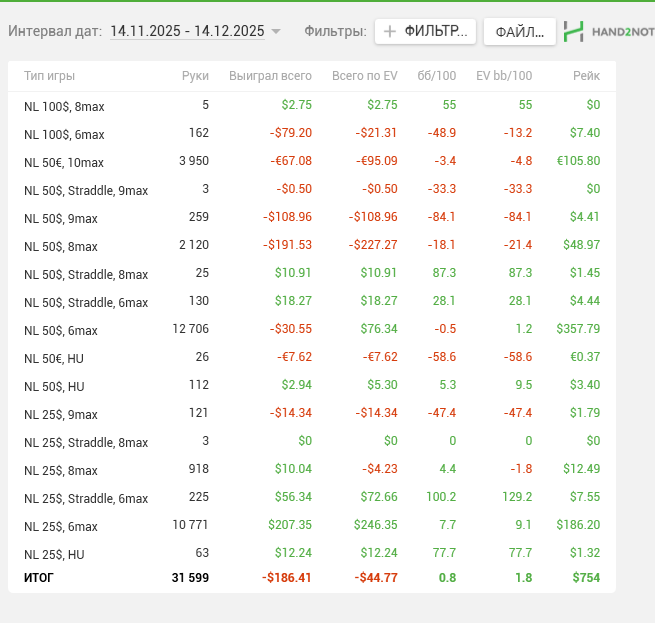Sort by Всего по EV column header
Image resolution: width=655 pixels, height=623 pixels.
364,76
